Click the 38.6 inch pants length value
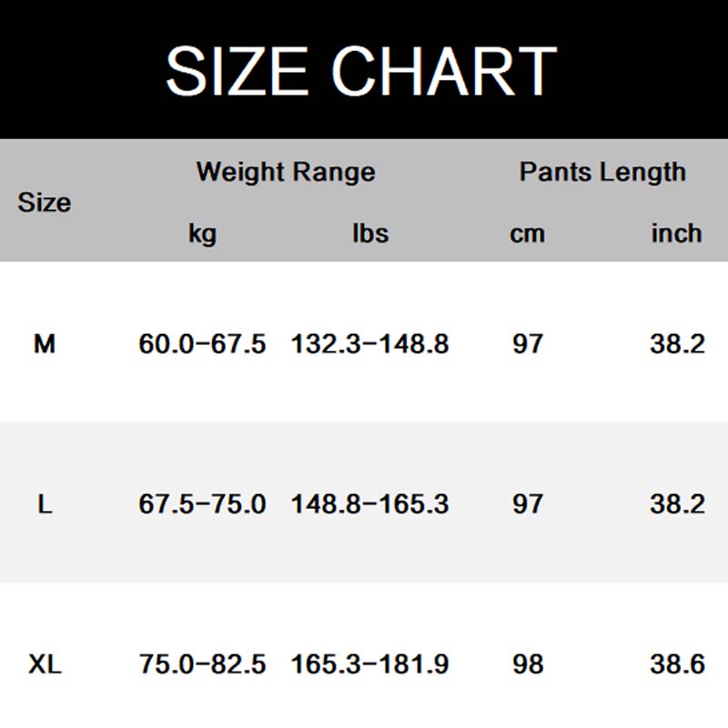This screenshot has height=728, width=728. (x=677, y=664)
